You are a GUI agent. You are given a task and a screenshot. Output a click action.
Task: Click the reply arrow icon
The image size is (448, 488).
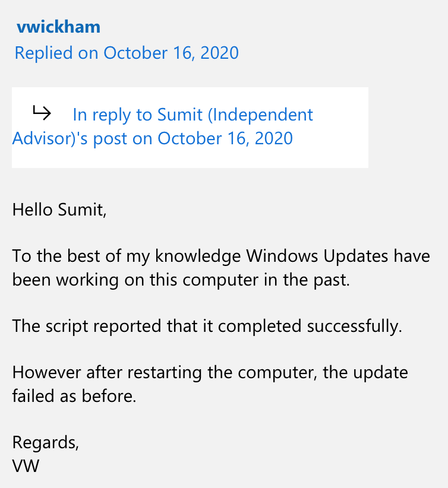(x=42, y=112)
